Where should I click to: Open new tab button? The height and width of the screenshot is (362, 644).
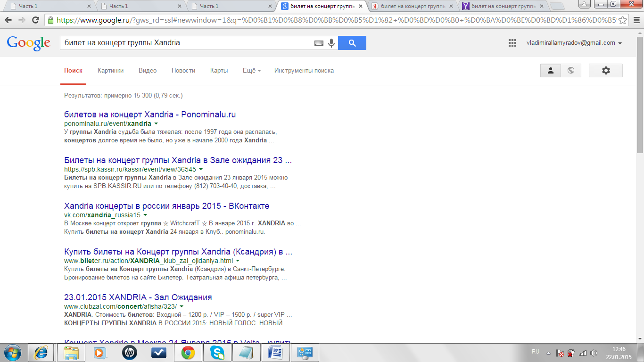point(557,6)
